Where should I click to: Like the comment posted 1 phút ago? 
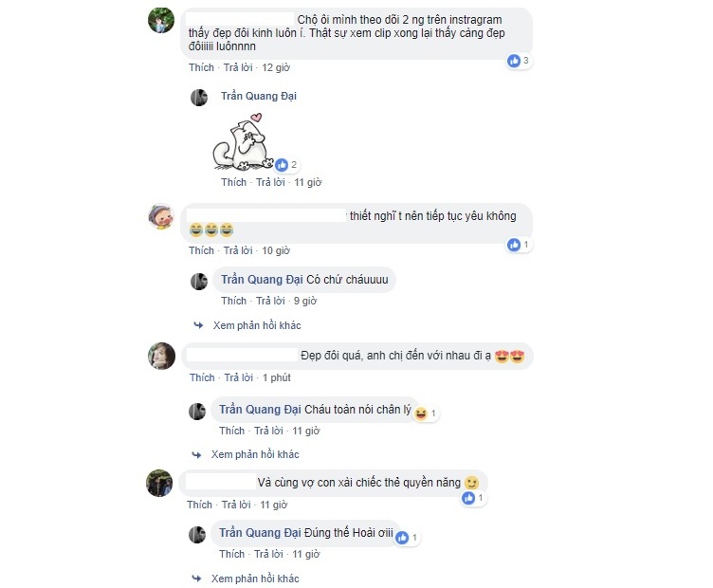click(202, 377)
